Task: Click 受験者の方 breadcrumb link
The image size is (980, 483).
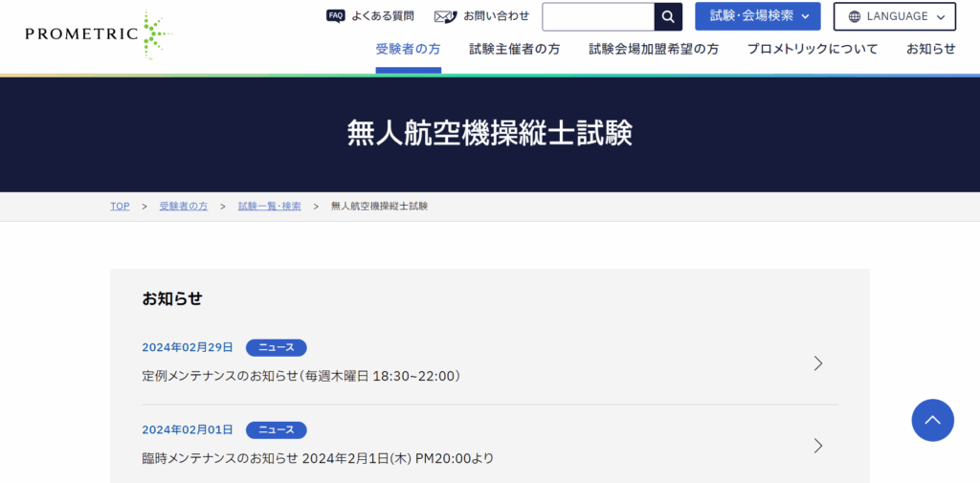Action: click(183, 207)
